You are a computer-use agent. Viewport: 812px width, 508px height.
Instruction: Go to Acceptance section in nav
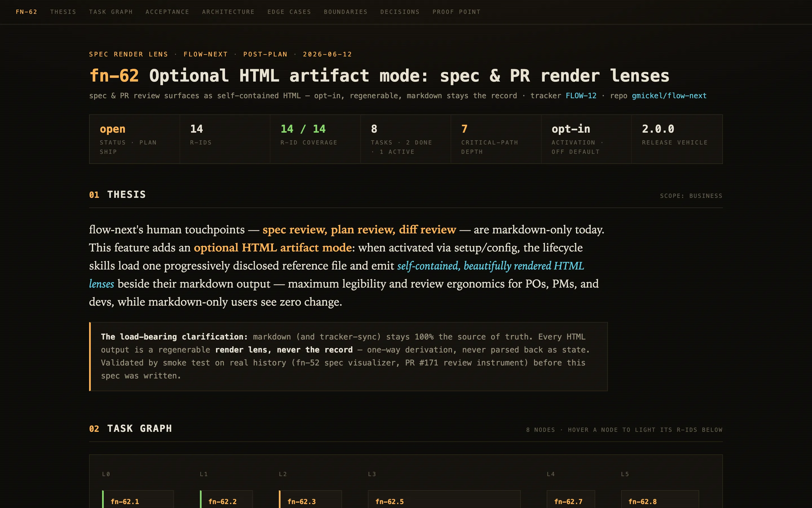pos(167,12)
